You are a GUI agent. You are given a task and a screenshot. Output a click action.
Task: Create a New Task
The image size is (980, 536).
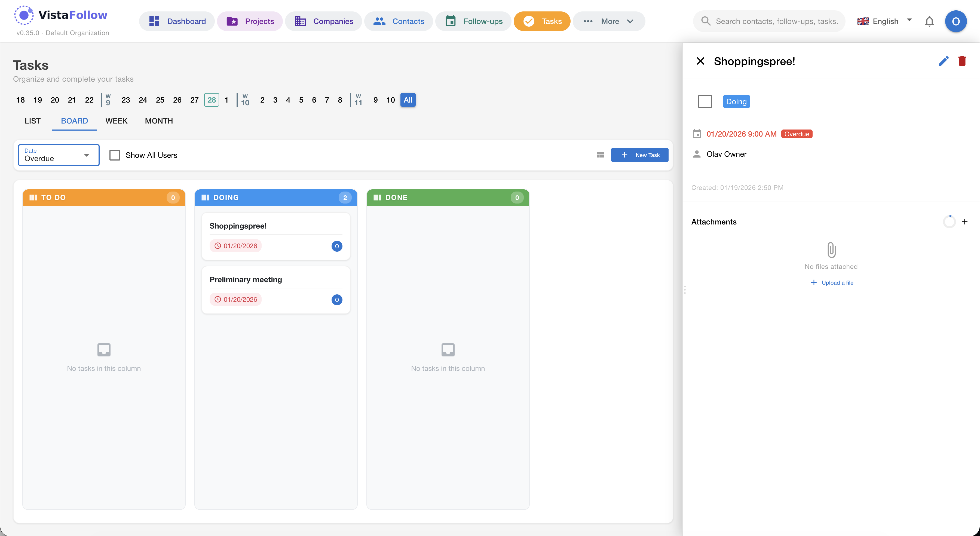point(639,155)
